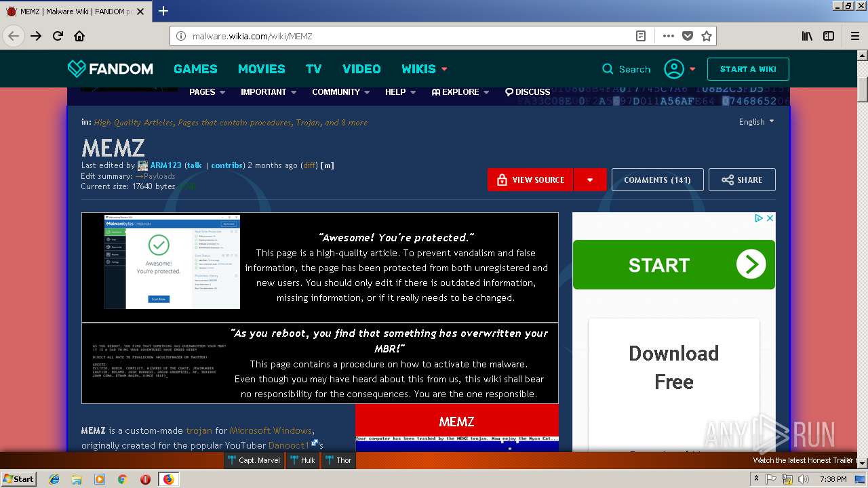Expand the HELP menu

pyautogui.click(x=400, y=92)
